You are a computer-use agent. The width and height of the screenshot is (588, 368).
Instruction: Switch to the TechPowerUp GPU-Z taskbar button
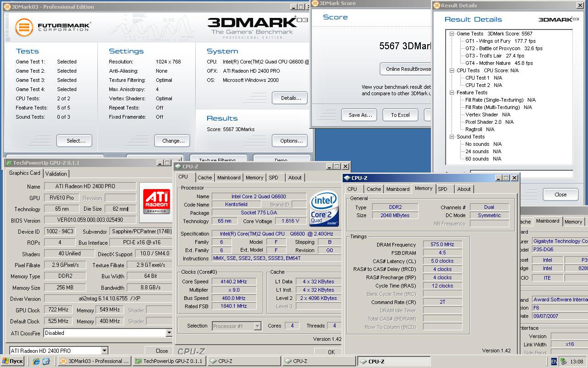pos(169,361)
